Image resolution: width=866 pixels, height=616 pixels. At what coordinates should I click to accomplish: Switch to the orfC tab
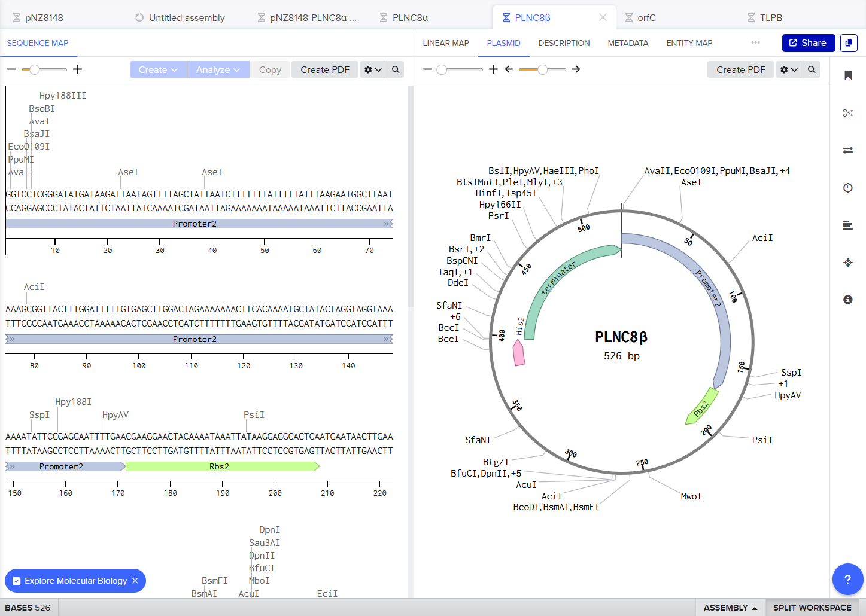tap(640, 17)
